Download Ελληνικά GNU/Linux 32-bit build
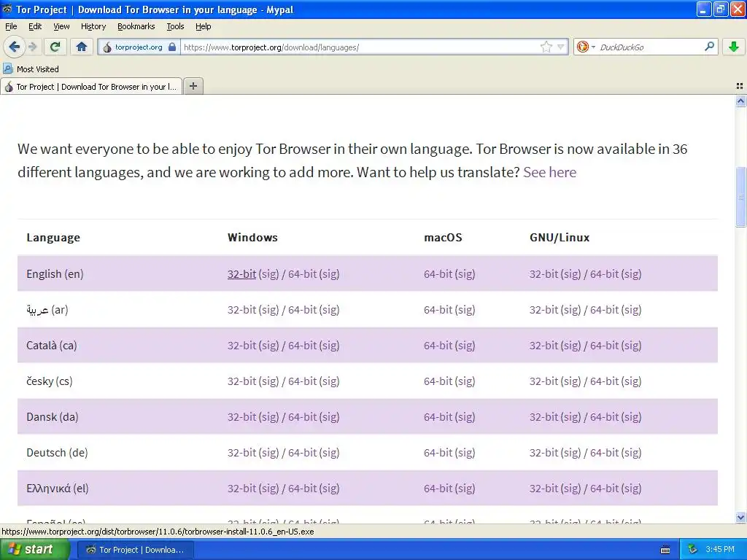 tap(543, 488)
